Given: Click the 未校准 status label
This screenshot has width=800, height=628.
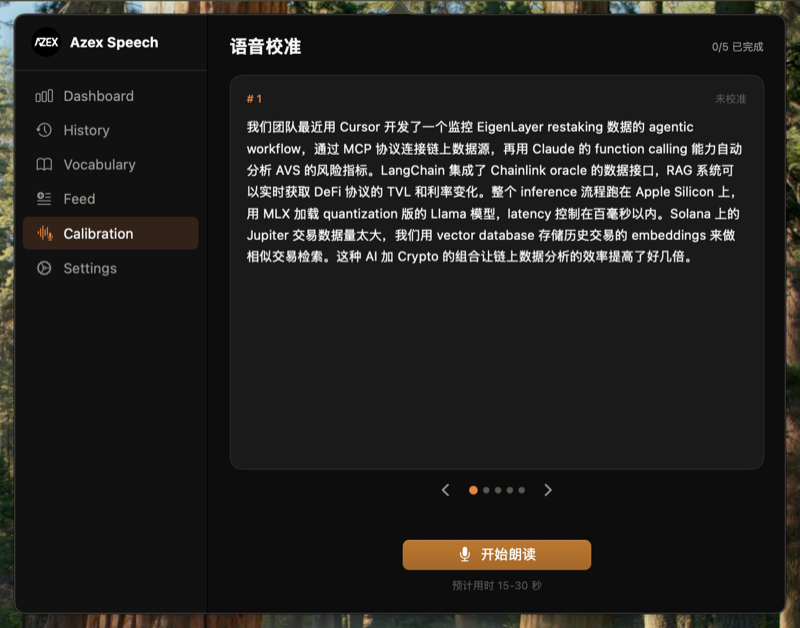Looking at the screenshot, I should click(730, 98).
